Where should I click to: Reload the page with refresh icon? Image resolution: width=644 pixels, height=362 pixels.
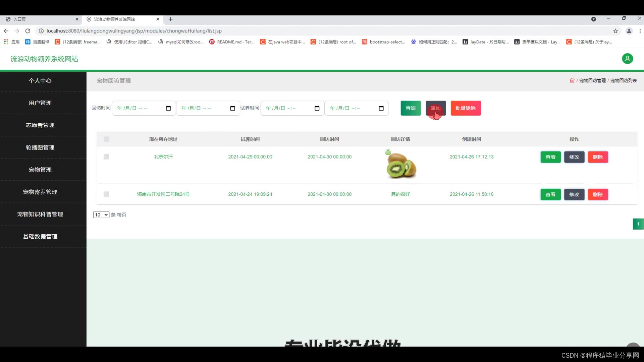pos(28,31)
